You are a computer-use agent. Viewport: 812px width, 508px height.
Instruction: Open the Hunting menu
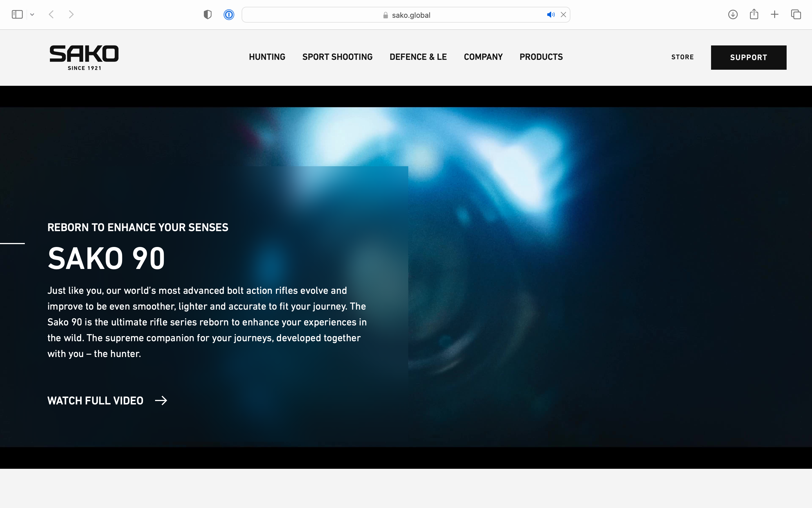click(x=267, y=57)
